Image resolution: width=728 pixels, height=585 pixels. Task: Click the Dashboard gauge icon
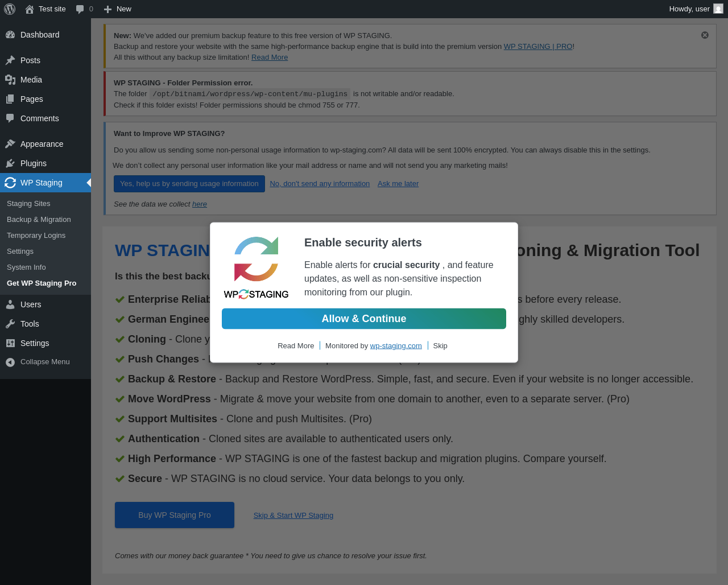(x=10, y=35)
